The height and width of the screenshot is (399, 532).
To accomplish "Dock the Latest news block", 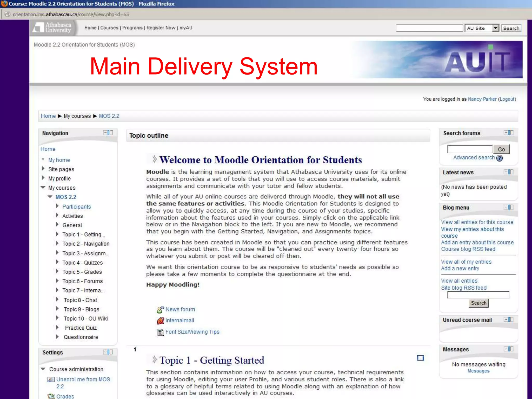I will pos(511,172).
